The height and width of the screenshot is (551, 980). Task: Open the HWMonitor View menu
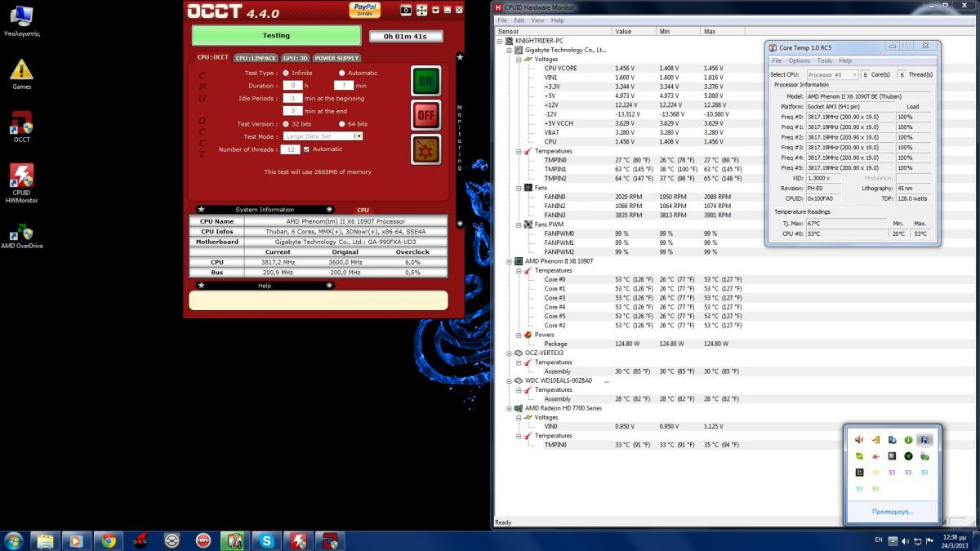[537, 20]
